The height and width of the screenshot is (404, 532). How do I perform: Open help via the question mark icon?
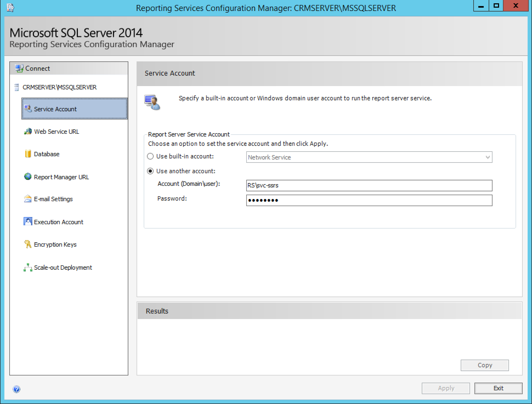coord(16,389)
